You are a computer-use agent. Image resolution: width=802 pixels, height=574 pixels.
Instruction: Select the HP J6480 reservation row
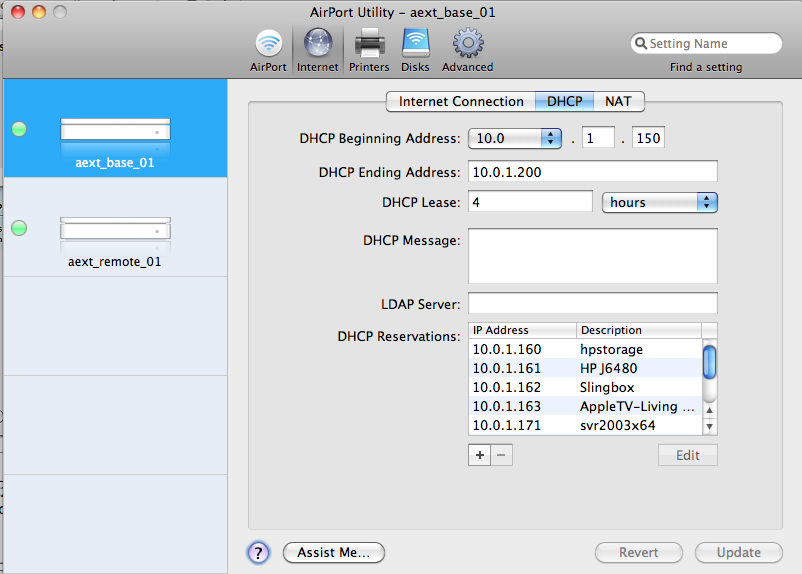pos(586,368)
